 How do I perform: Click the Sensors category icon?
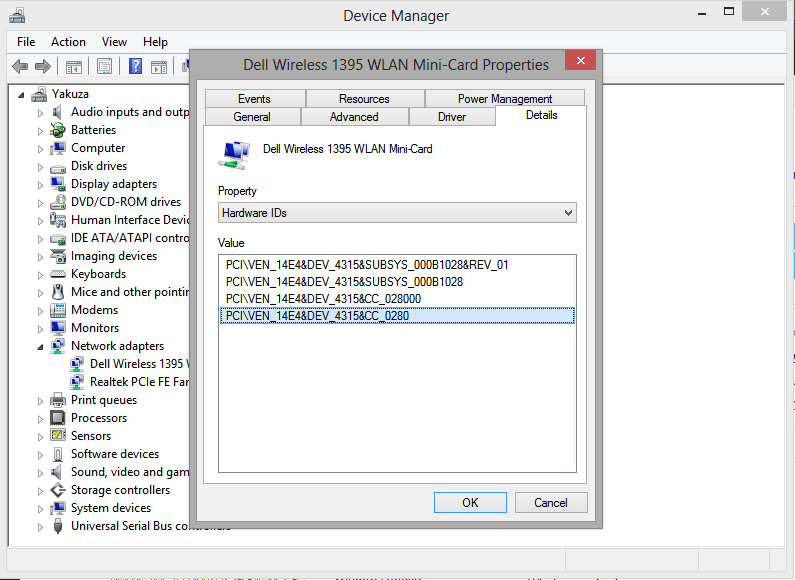[58, 436]
